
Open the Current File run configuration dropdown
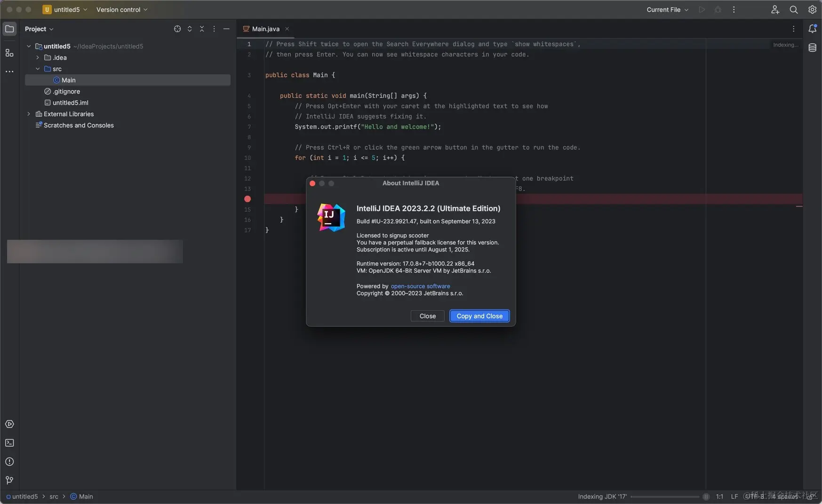(667, 9)
